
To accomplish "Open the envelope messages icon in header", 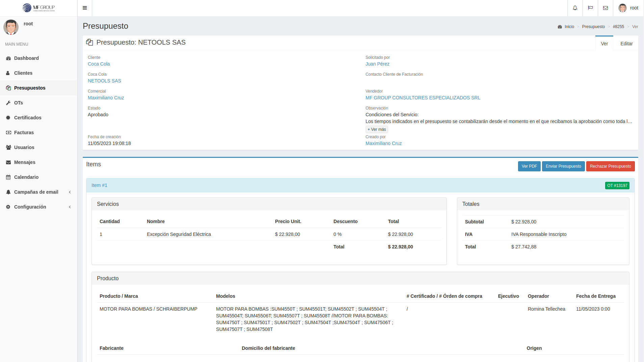I will [606, 8].
